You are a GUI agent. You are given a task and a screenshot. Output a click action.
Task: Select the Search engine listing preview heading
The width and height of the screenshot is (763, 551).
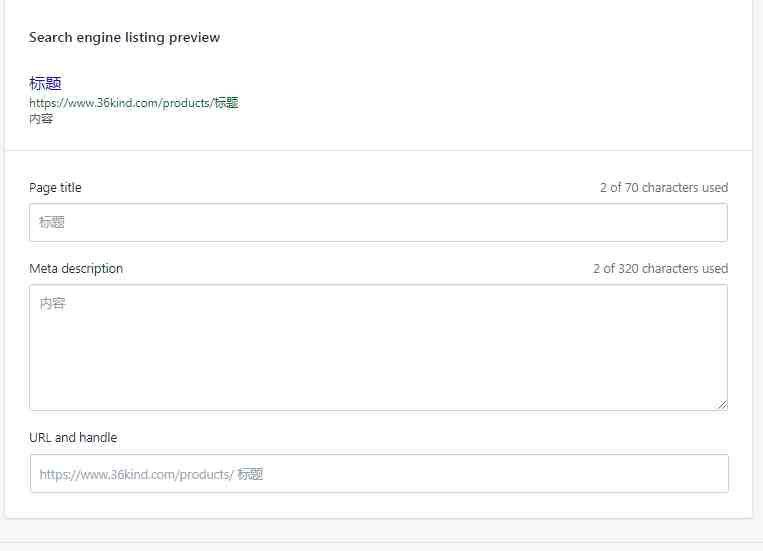[x=125, y=37]
